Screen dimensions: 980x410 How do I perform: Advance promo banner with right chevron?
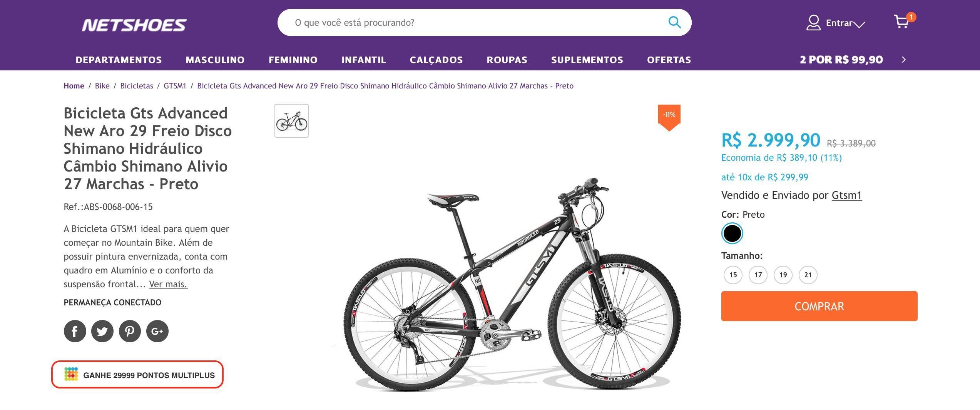click(904, 60)
